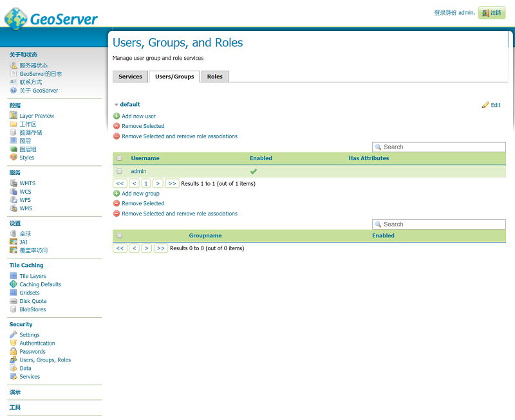Click the green Add new group icon
This screenshot has height=420, width=515.
(117, 194)
